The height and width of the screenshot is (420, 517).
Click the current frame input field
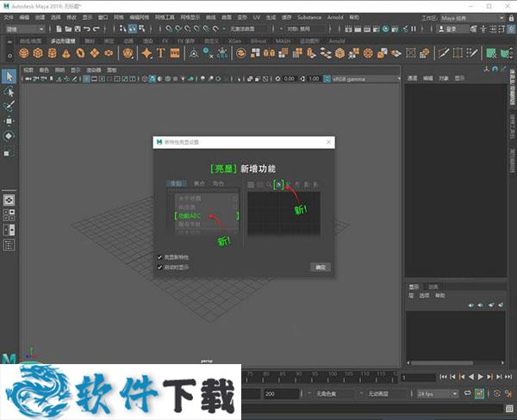pyautogui.click(x=418, y=377)
